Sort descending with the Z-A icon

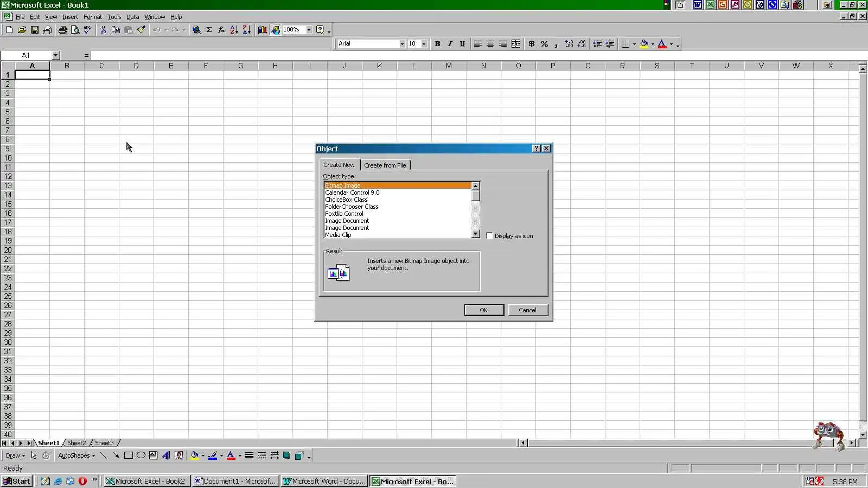[246, 30]
